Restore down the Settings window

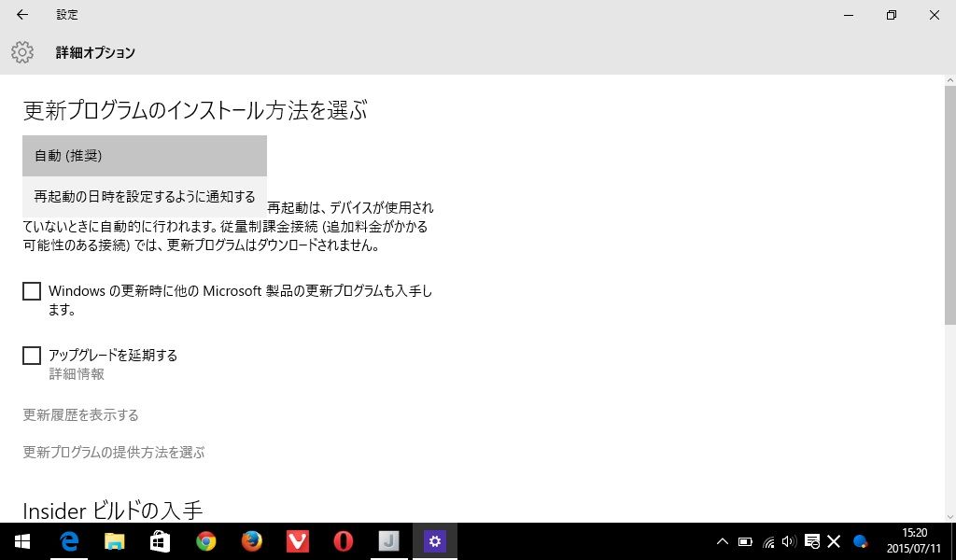pos(892,15)
